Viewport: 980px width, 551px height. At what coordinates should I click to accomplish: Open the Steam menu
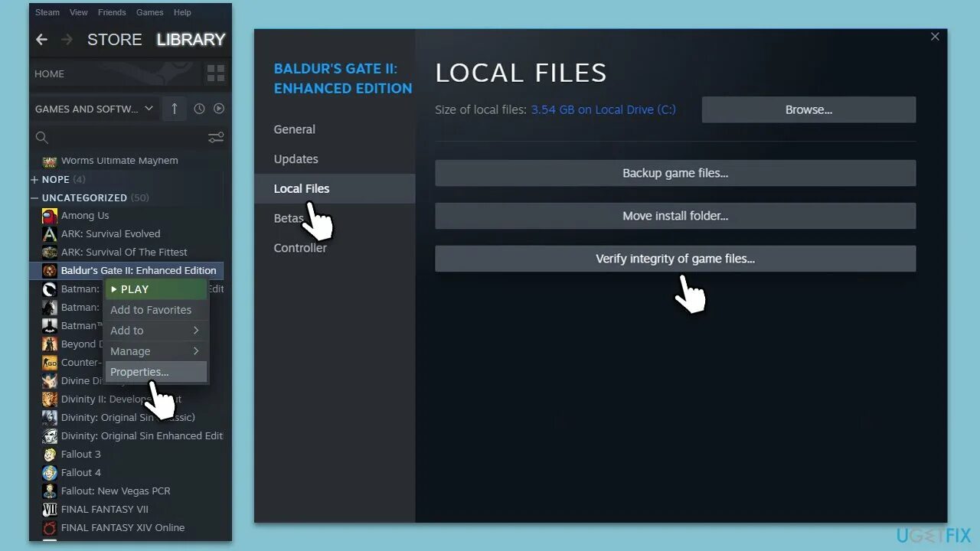(x=47, y=12)
